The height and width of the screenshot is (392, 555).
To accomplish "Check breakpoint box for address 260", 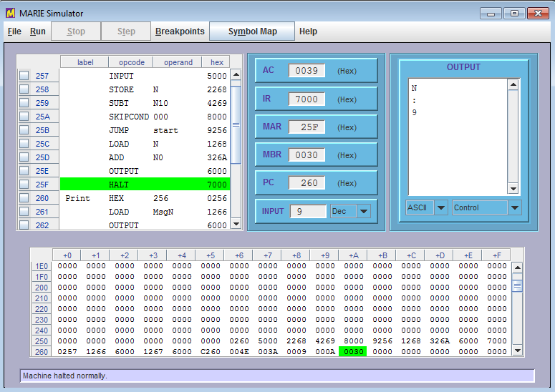I will pyautogui.click(x=24, y=198).
